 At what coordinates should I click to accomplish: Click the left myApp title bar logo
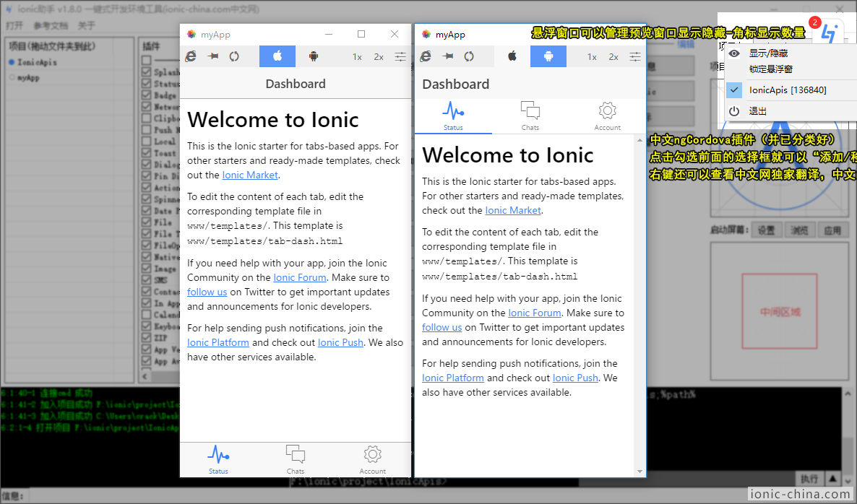(x=191, y=35)
